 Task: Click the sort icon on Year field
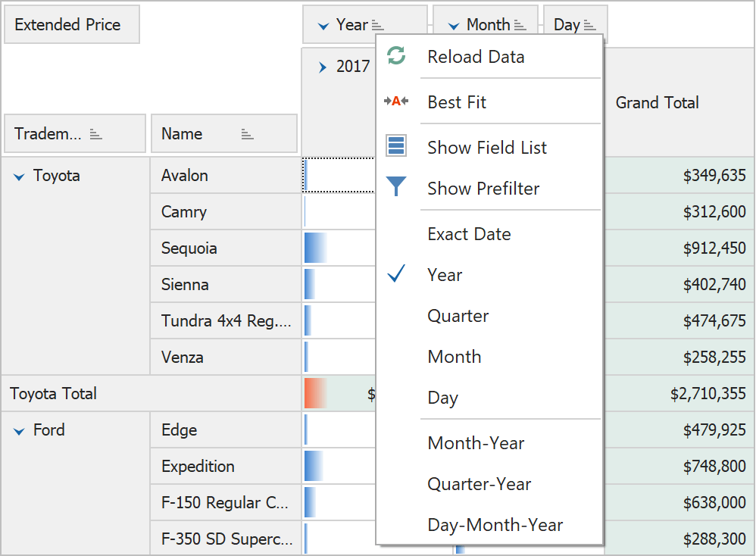coord(378,25)
